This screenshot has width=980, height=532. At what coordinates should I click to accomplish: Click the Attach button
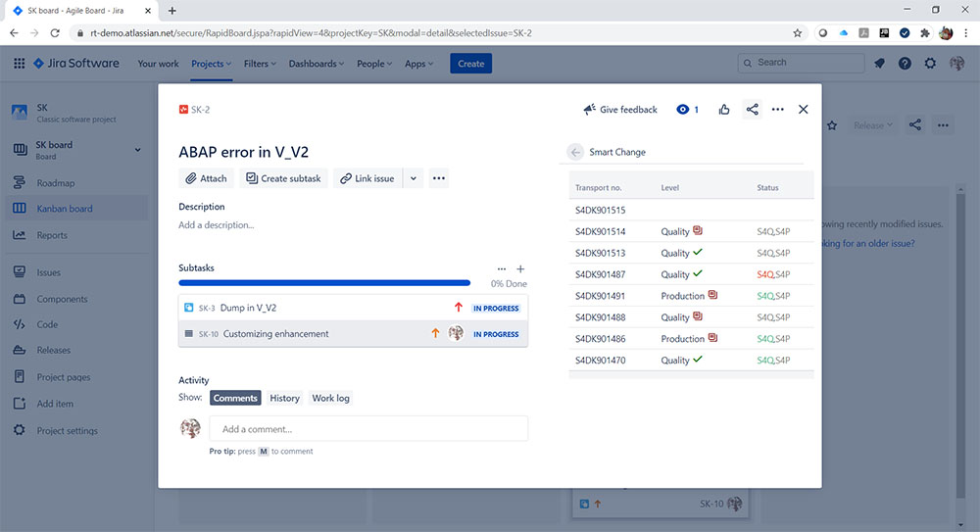(206, 178)
